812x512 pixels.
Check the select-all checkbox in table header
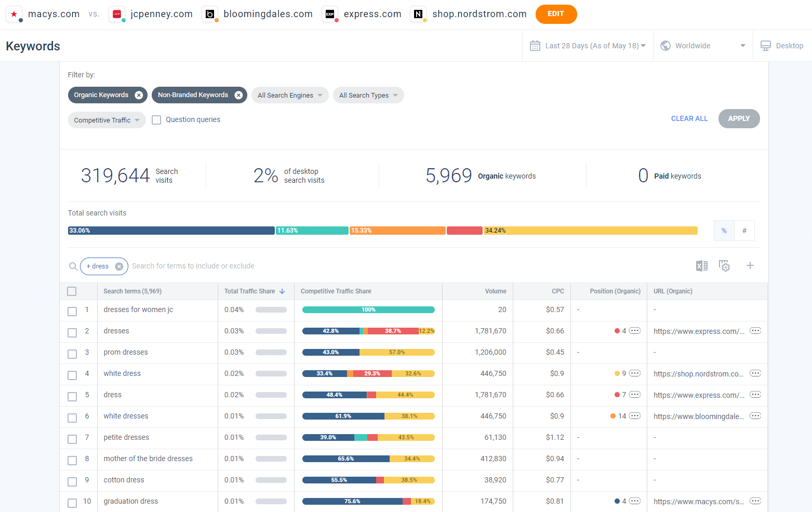72,291
